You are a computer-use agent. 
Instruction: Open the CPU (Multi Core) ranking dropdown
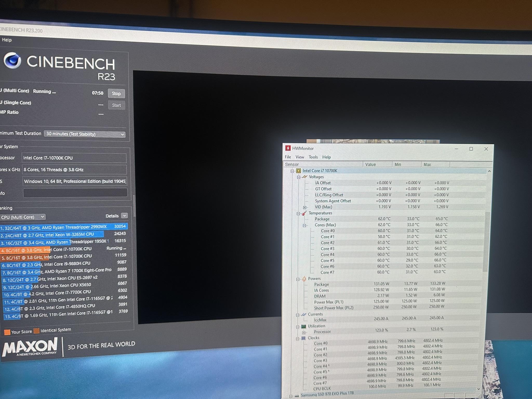tap(22, 217)
